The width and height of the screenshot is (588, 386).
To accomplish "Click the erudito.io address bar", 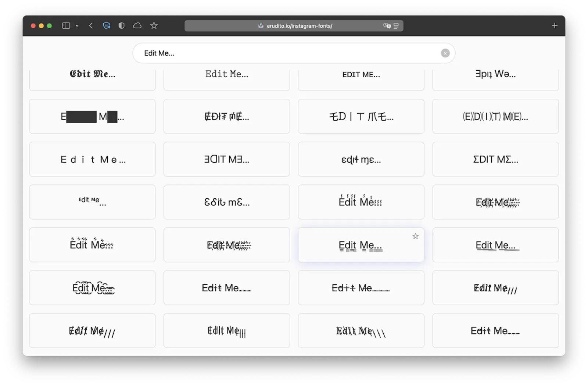I will pos(294,26).
